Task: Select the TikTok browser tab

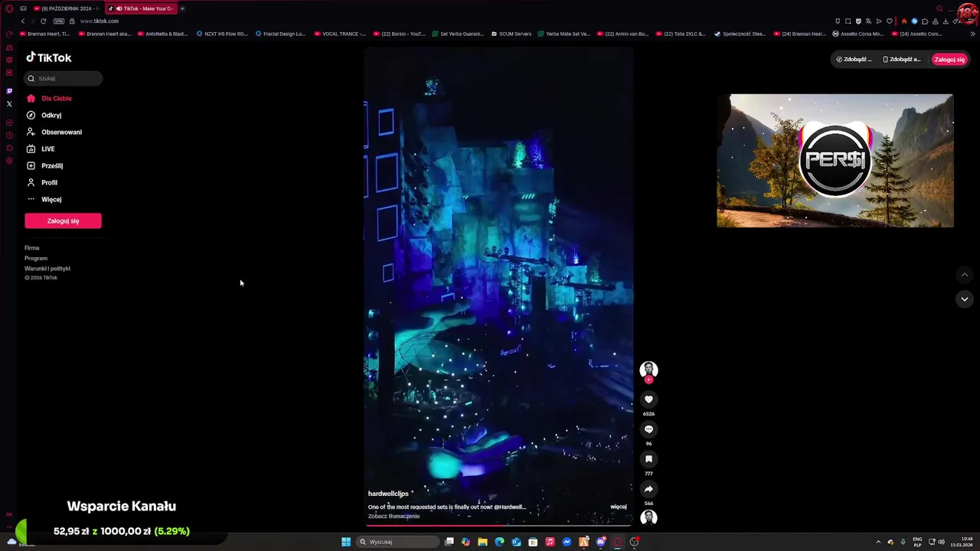Action: pyautogui.click(x=141, y=8)
